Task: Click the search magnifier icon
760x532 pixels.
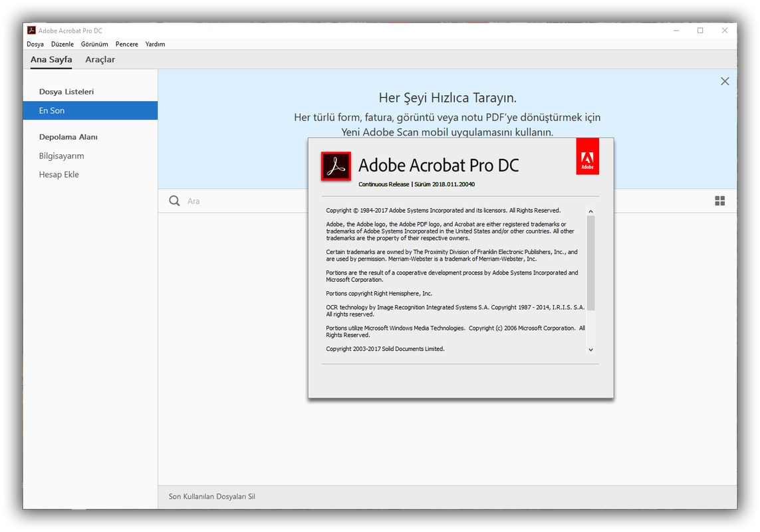Action: coord(174,201)
